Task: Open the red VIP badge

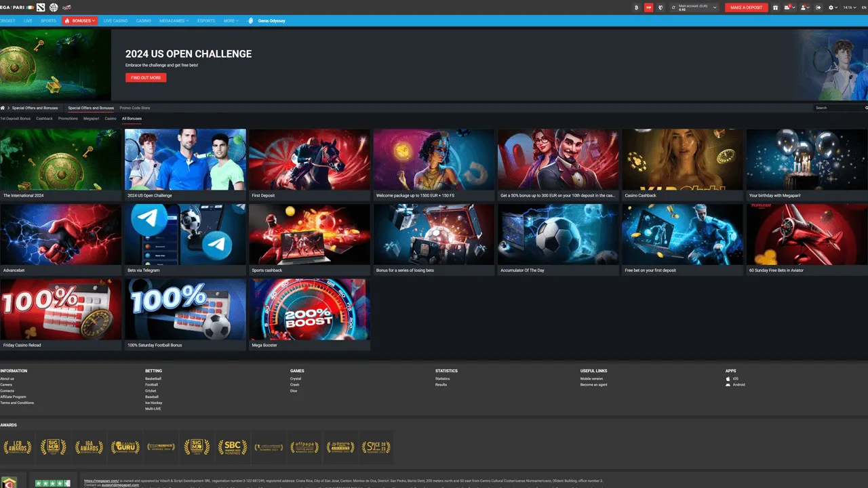Action: point(649,7)
